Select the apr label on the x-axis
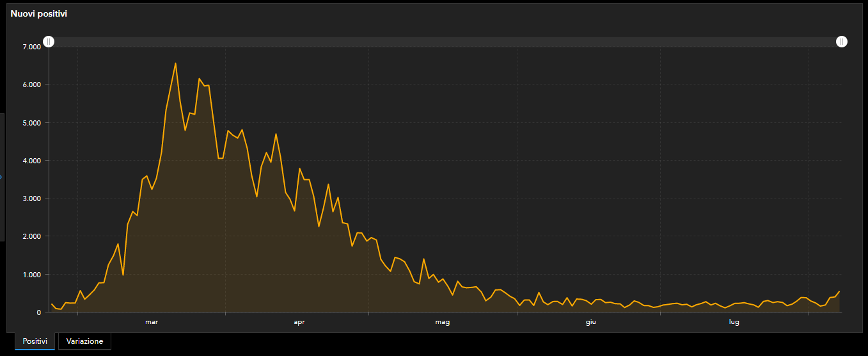Viewport: 868px width, 356px height. [x=299, y=322]
